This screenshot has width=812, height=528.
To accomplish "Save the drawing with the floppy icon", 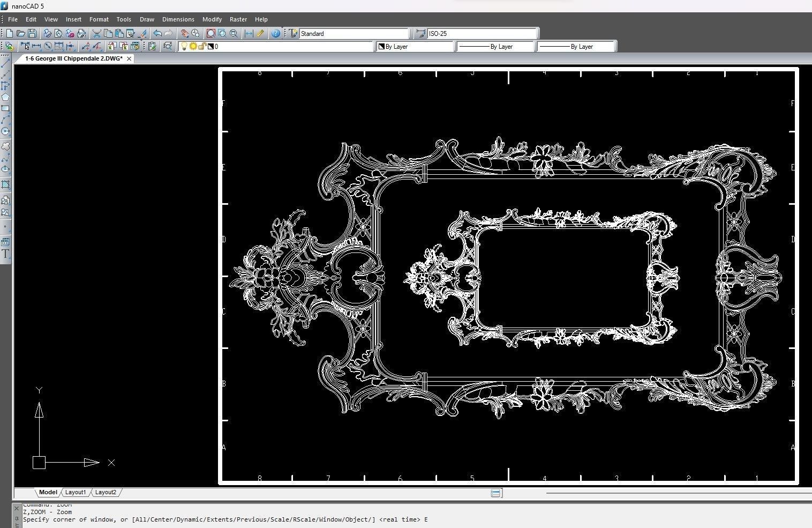I will [x=32, y=33].
